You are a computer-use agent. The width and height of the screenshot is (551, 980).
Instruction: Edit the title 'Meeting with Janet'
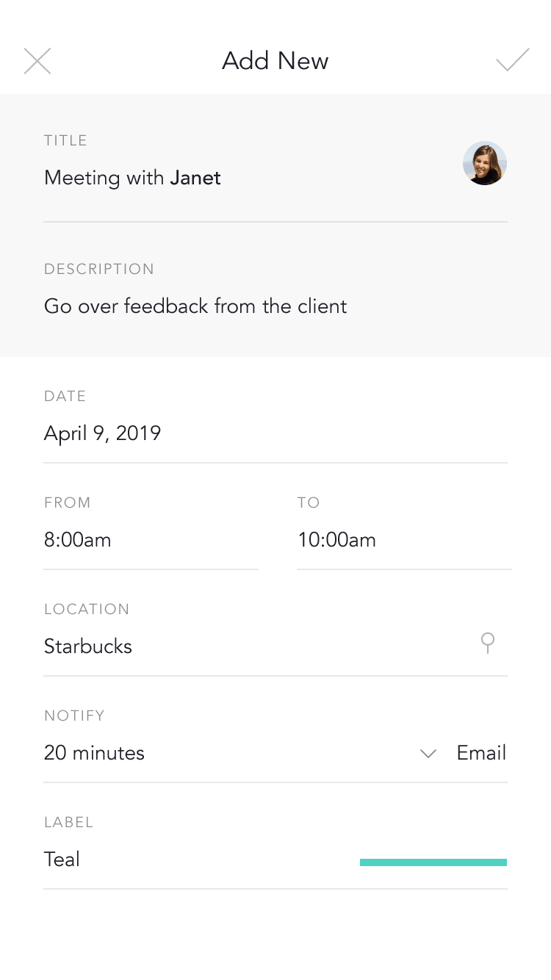pos(132,178)
